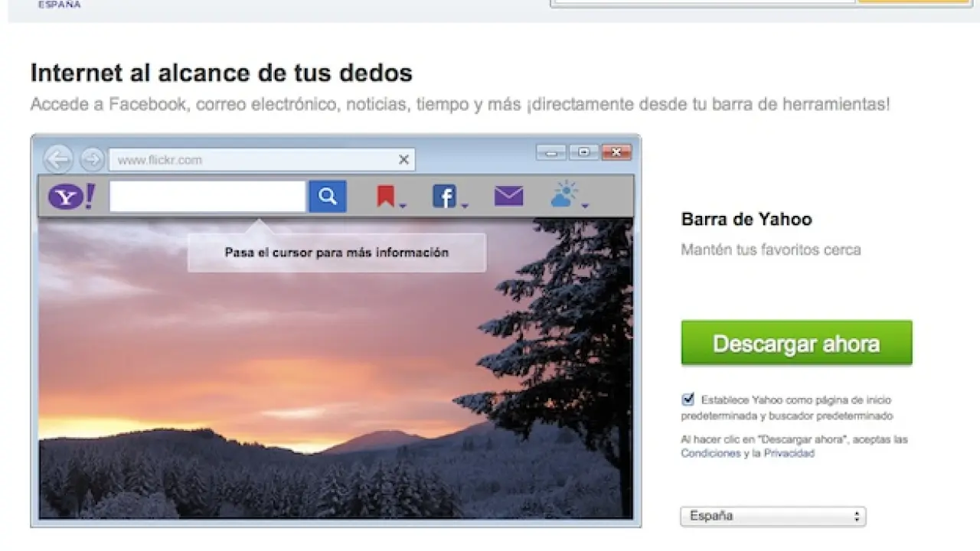The width and height of the screenshot is (980, 551).
Task: Click the weather sun-cloud icon
Action: click(x=564, y=195)
